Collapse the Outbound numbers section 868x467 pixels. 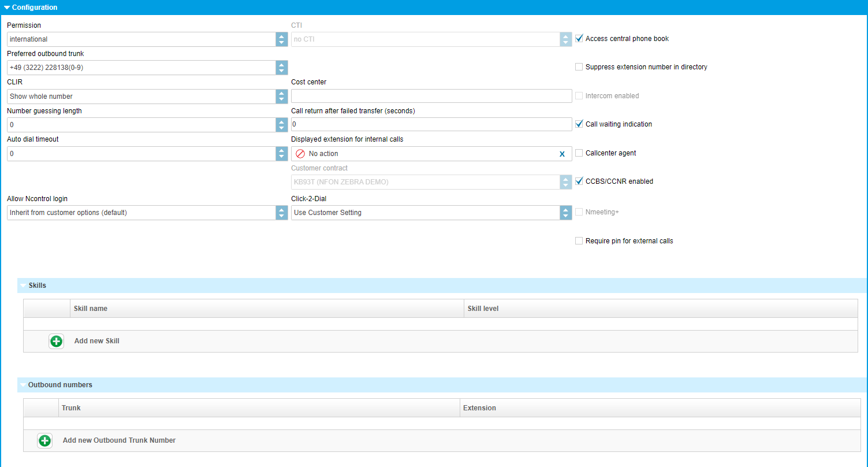(23, 385)
